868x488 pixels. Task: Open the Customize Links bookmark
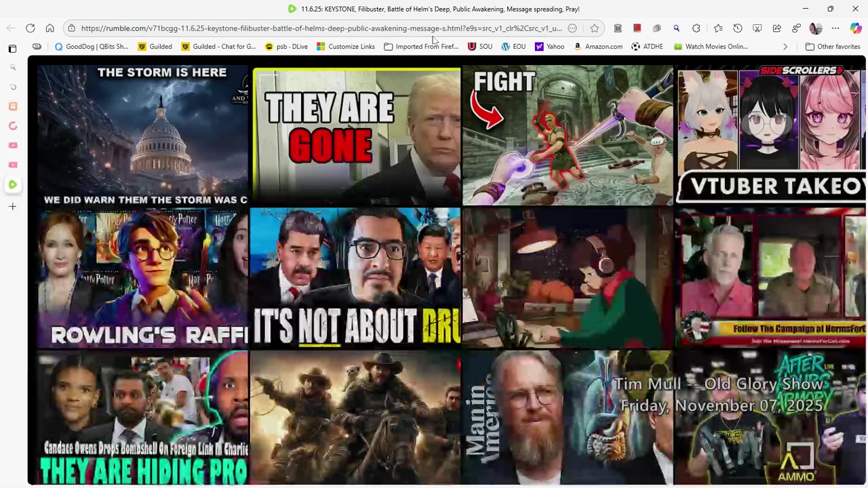(346, 47)
